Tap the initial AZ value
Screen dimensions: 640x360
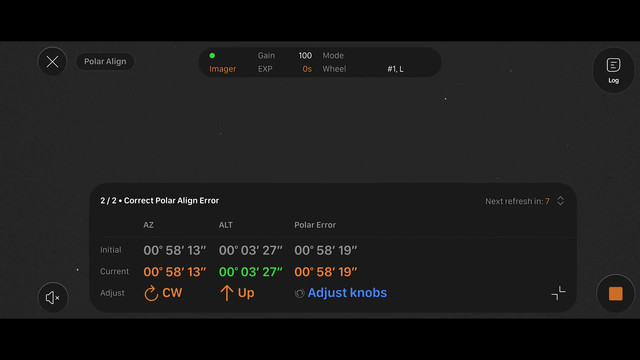coord(175,250)
